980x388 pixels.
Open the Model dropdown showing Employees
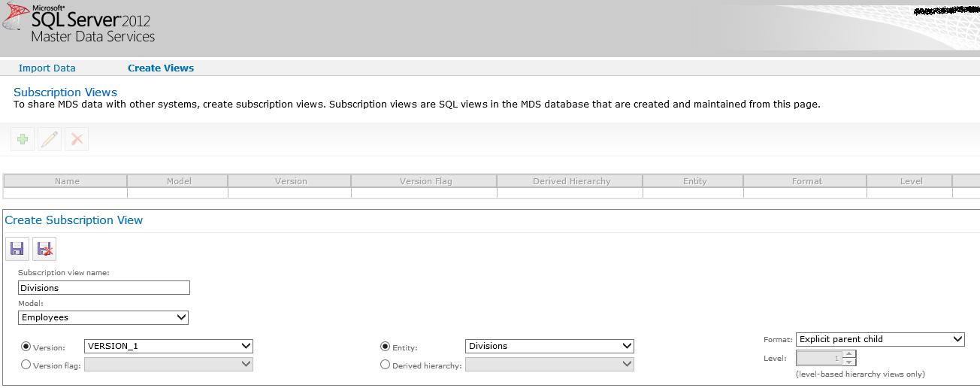(104, 317)
